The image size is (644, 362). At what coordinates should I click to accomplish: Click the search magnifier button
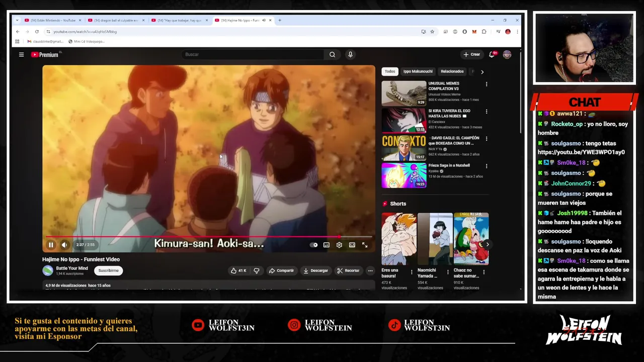(332, 54)
